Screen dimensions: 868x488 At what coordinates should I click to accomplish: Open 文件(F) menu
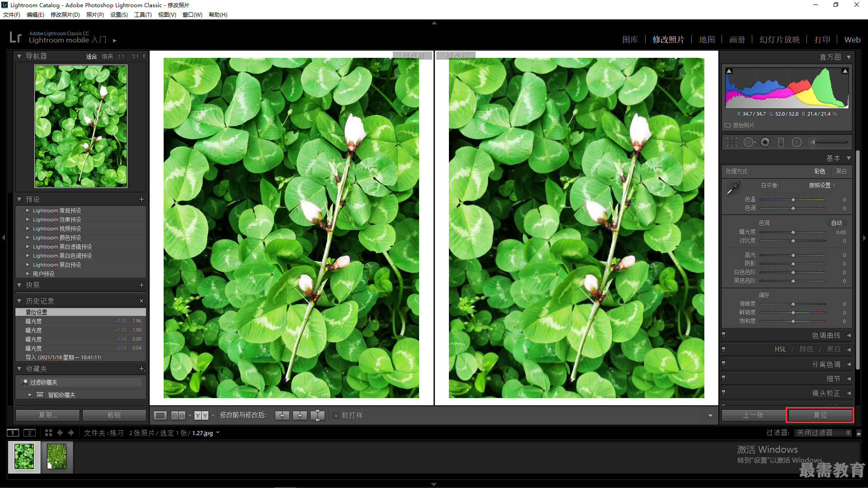11,15
